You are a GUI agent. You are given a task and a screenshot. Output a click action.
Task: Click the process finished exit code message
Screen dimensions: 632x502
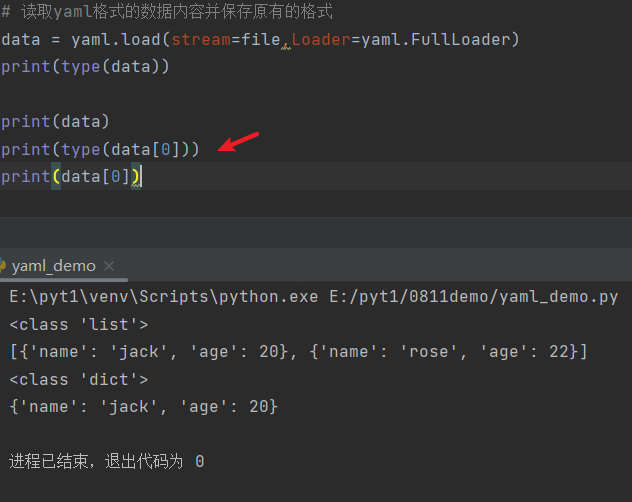(x=106, y=461)
